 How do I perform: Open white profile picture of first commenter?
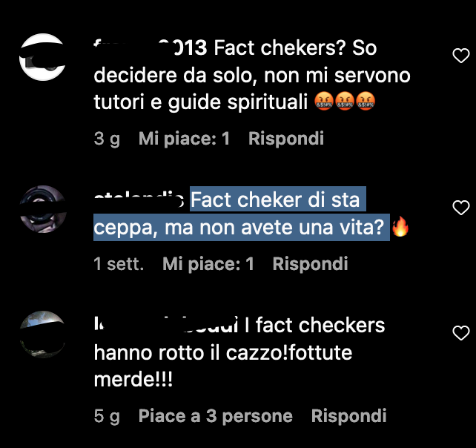coord(42,57)
